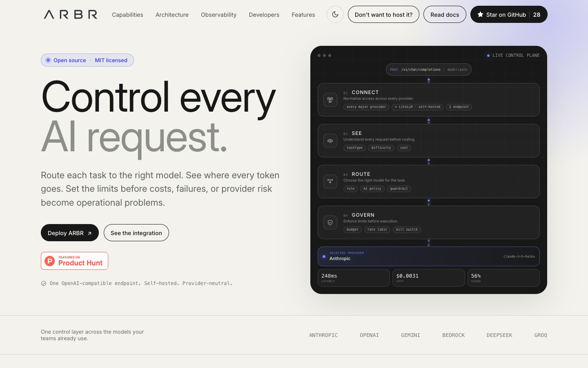The image size is (588, 368).
Task: Click Deploy ARBR button
Action: click(70, 233)
